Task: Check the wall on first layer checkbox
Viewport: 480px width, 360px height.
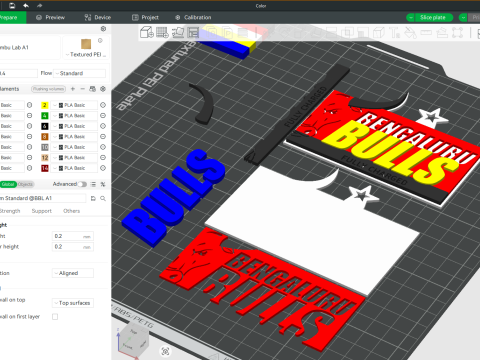Action: click(55, 317)
